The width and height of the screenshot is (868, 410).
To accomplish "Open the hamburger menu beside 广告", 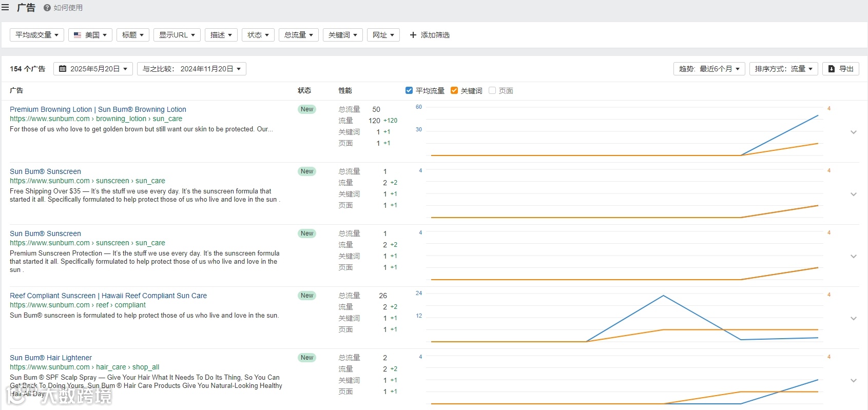I will coord(5,8).
